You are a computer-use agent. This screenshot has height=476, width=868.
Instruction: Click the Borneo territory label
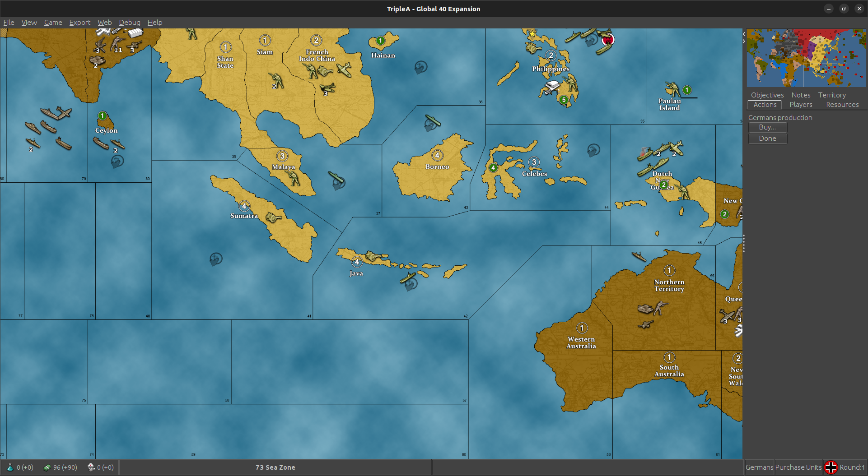tap(437, 166)
